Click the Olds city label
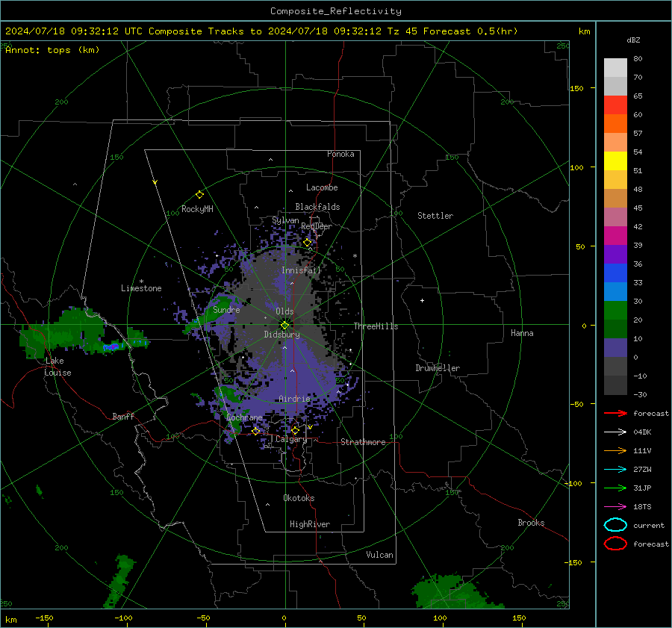 [x=284, y=311]
